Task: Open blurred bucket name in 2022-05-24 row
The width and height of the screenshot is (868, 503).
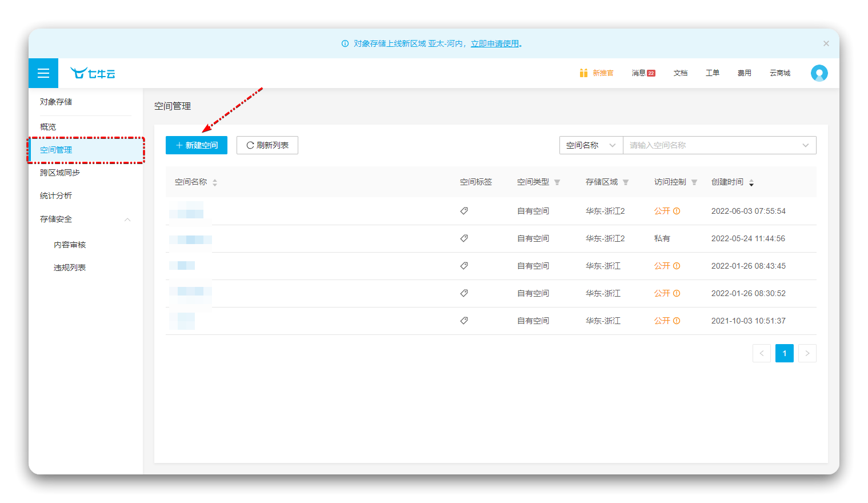Action: [x=190, y=238]
